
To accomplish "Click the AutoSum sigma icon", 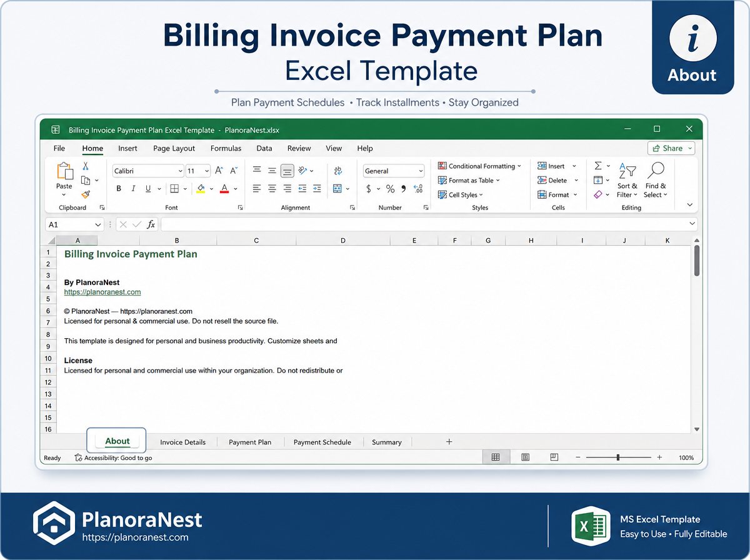I will (x=598, y=166).
